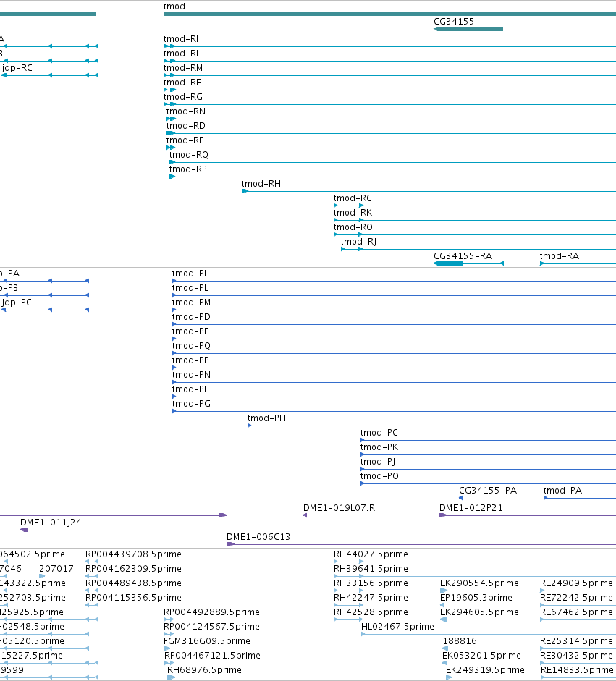This screenshot has width=616, height=681.
Task: Select transcript tmod-RP
Action: tap(187, 169)
